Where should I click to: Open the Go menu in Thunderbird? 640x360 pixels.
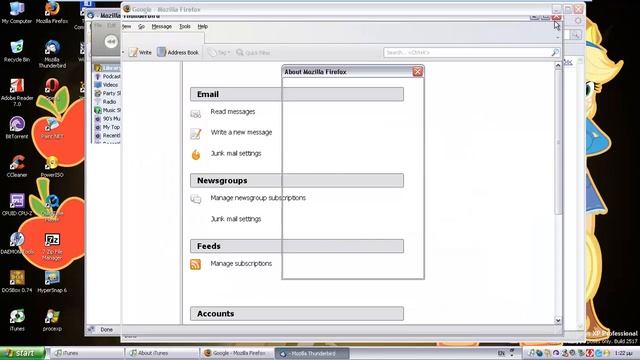141,26
